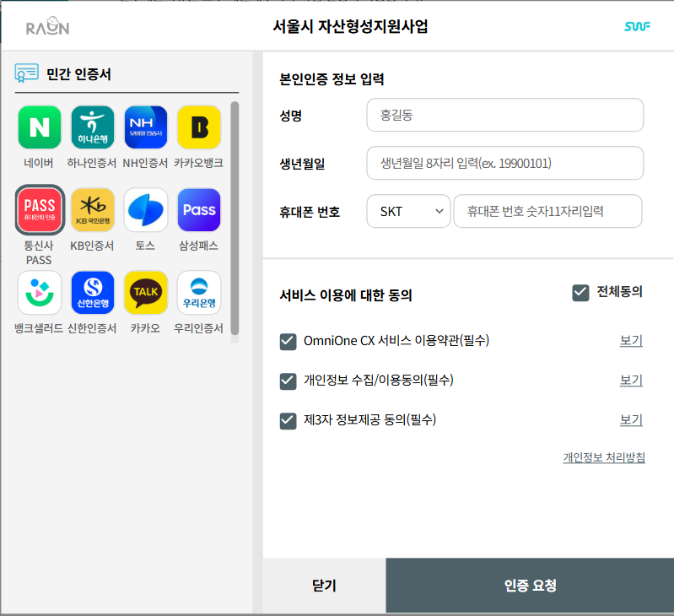Click the 닫기 button

[324, 585]
